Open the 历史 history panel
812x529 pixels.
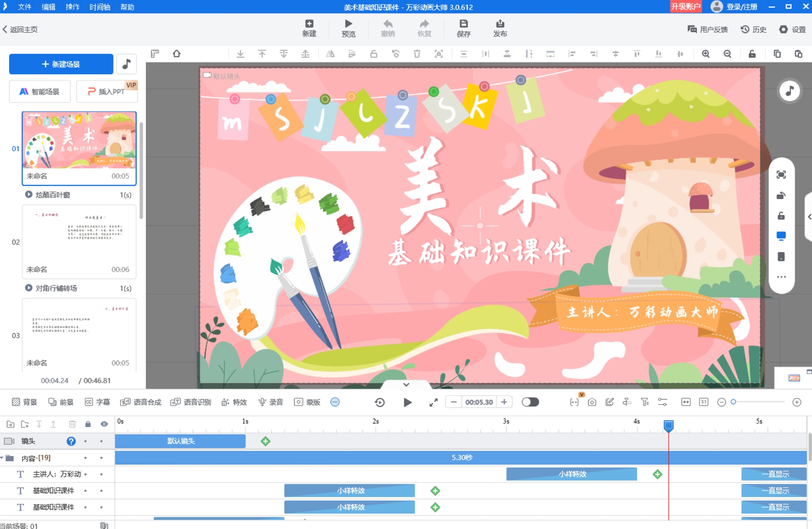(x=754, y=30)
